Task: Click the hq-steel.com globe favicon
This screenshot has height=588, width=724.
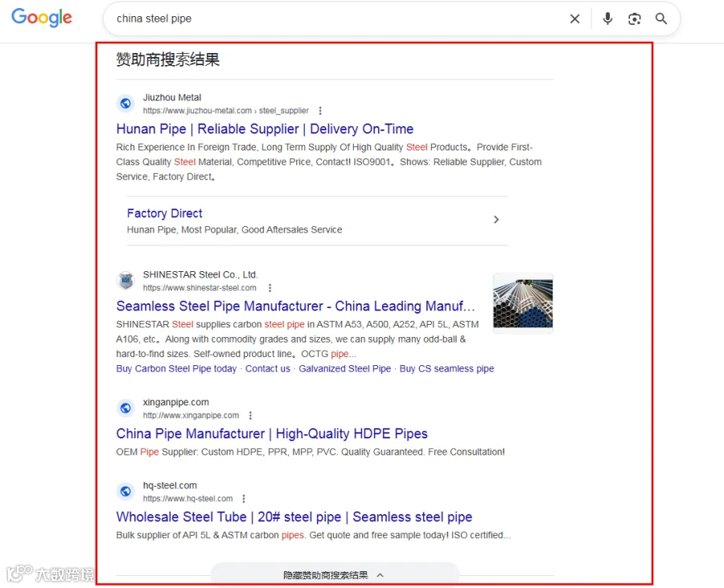Action: (125, 491)
